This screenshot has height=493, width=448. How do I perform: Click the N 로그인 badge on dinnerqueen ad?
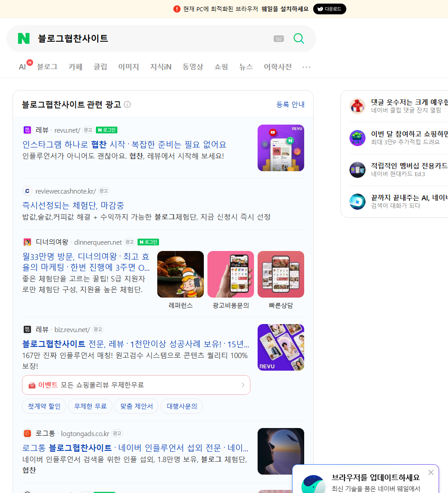point(148,242)
